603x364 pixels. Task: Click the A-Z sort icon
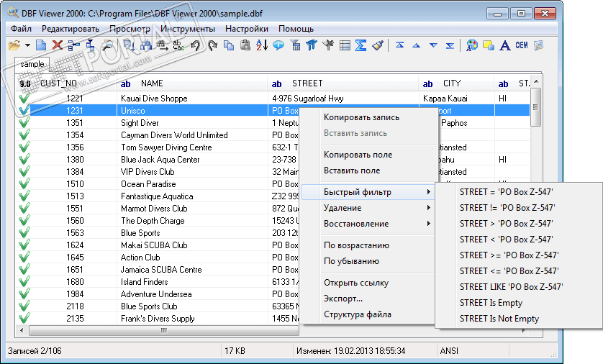pos(261,45)
